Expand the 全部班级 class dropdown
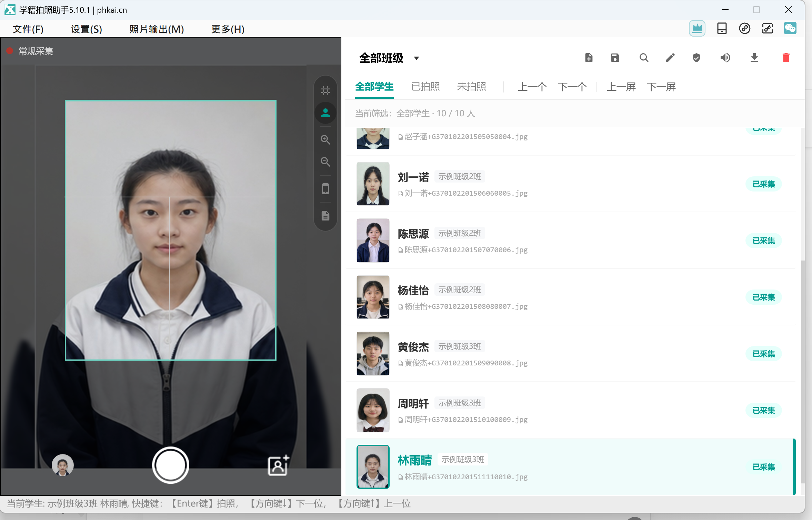Viewport: 812px width, 520px height. pos(389,58)
